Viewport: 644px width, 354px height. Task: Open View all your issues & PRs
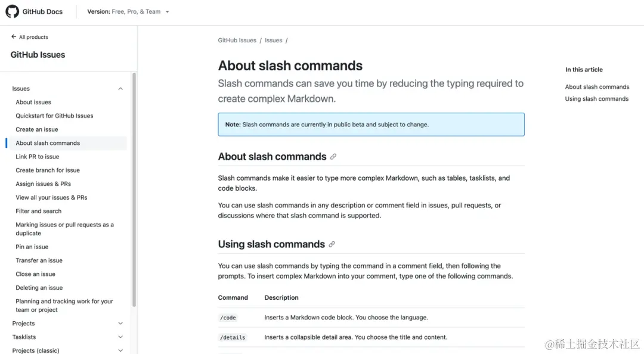(51, 197)
